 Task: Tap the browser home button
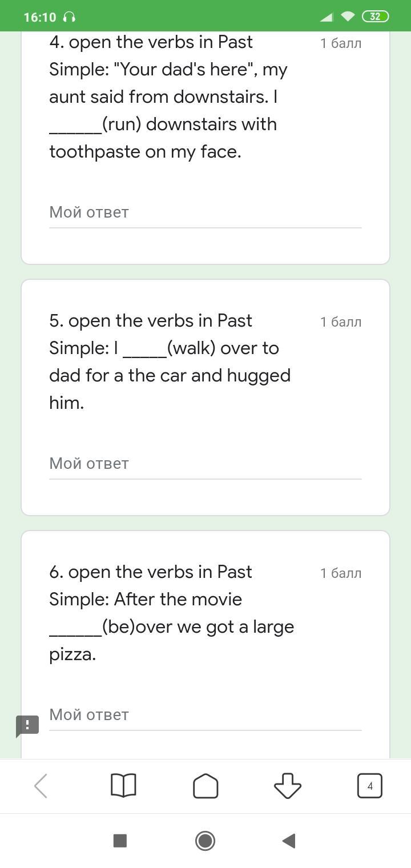(205, 786)
